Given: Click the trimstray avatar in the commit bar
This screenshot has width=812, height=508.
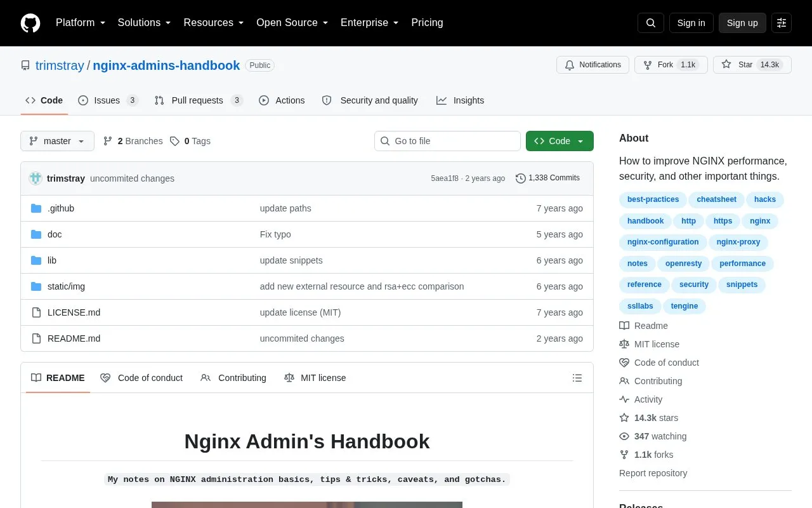Looking at the screenshot, I should coord(36,178).
